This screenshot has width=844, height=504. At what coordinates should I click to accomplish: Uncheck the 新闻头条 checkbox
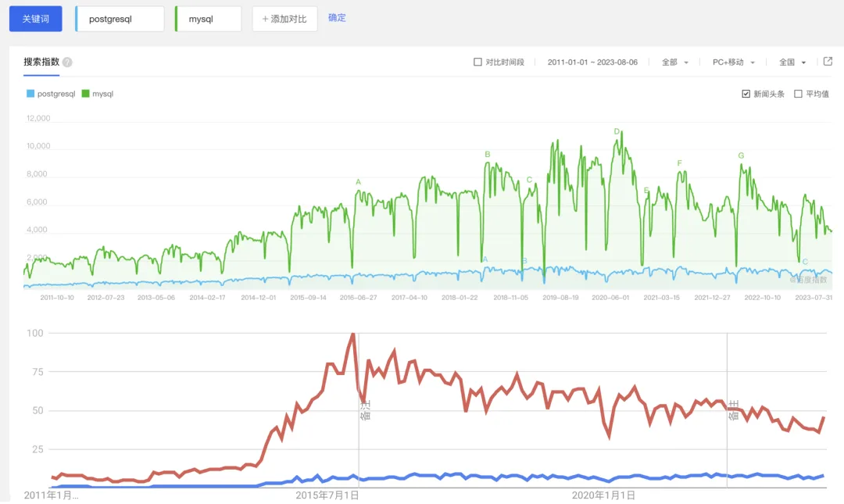click(746, 94)
